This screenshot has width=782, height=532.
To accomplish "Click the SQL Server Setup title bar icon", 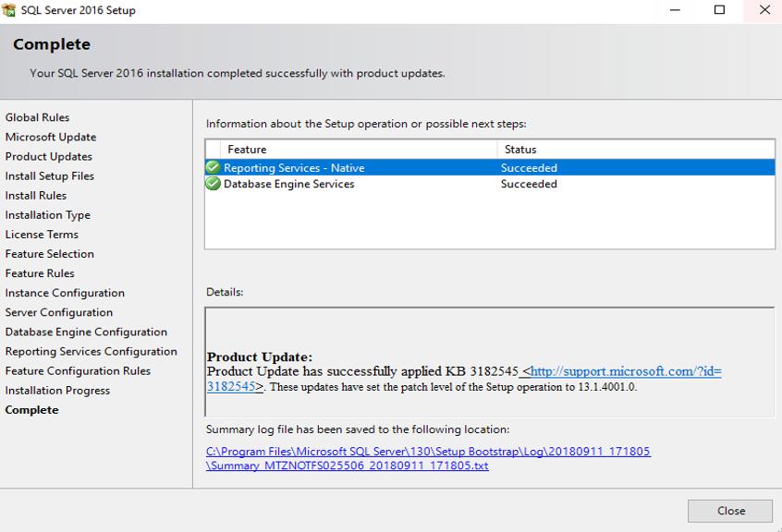I will 11,10.
